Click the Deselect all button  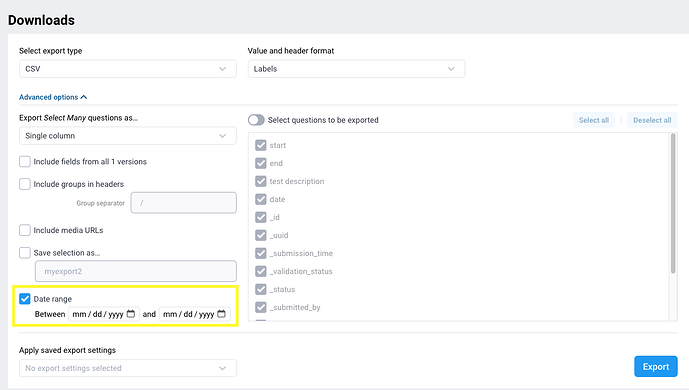[652, 120]
